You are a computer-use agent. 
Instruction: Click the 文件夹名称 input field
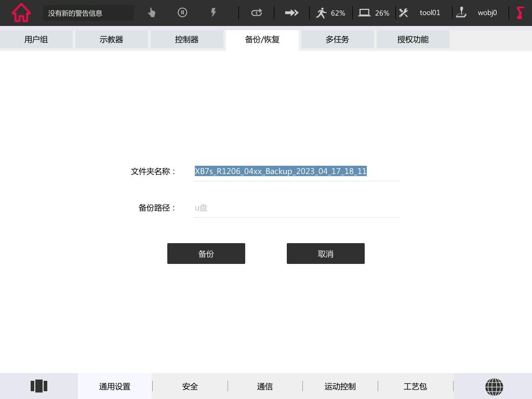pos(297,171)
